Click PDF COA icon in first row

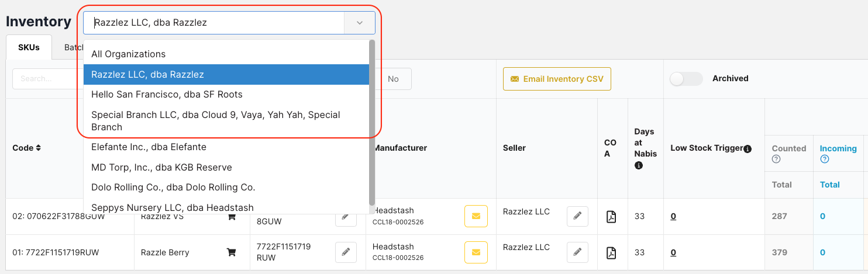pyautogui.click(x=611, y=217)
